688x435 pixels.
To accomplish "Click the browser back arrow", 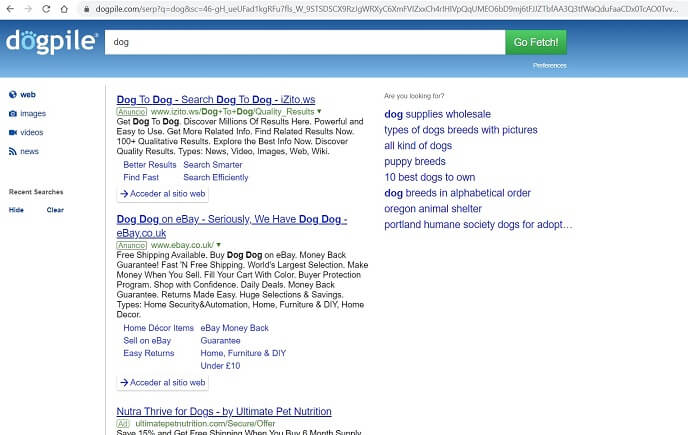I will pos(9,9).
